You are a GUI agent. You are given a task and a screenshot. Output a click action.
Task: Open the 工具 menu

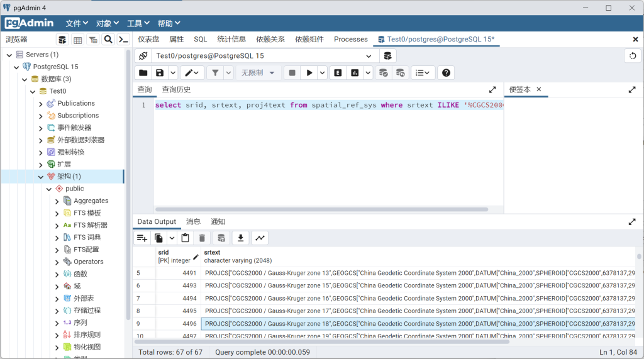click(x=138, y=23)
